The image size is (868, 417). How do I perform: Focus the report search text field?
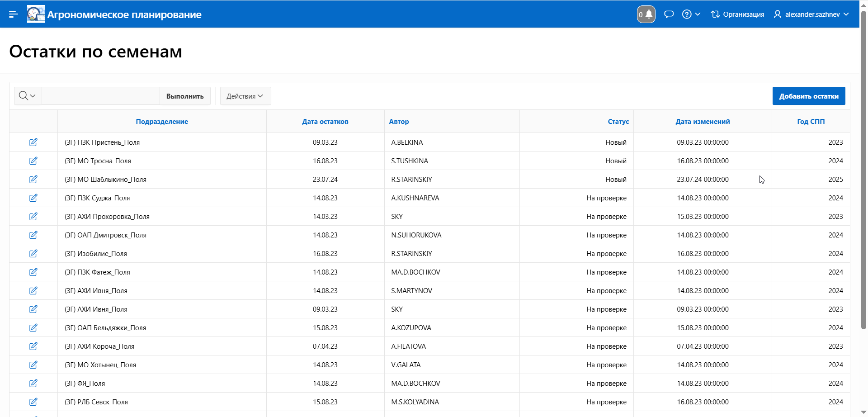tap(101, 96)
